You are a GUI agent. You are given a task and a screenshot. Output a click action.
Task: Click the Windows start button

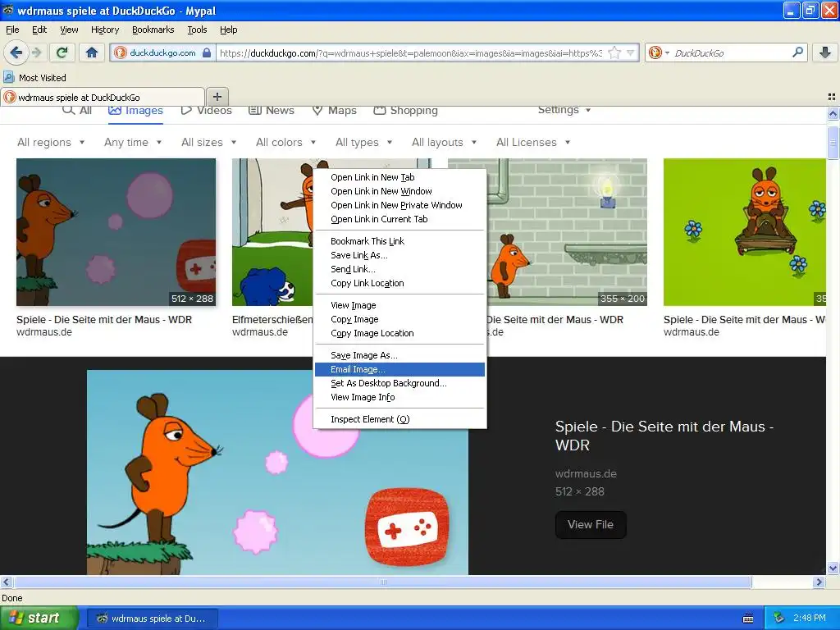tap(39, 618)
